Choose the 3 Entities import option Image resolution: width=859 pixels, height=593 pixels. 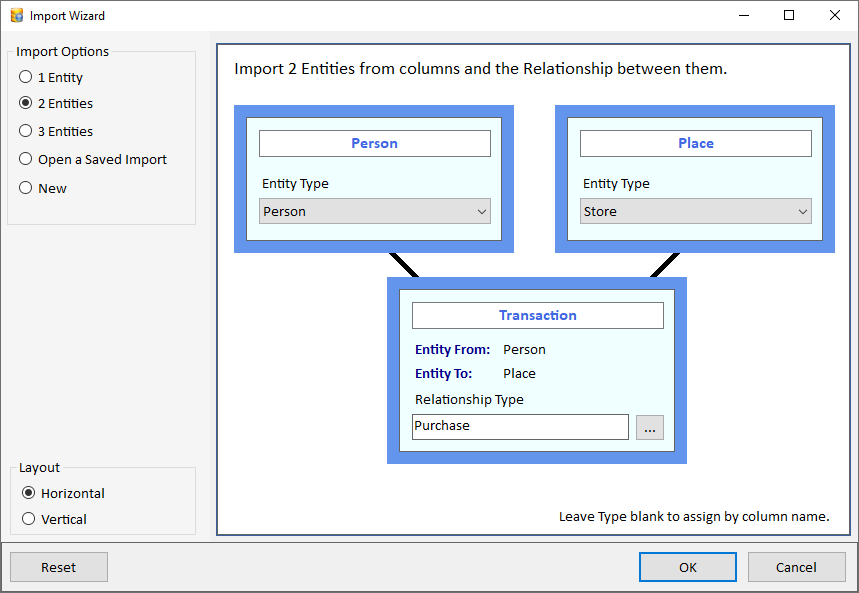click(26, 130)
